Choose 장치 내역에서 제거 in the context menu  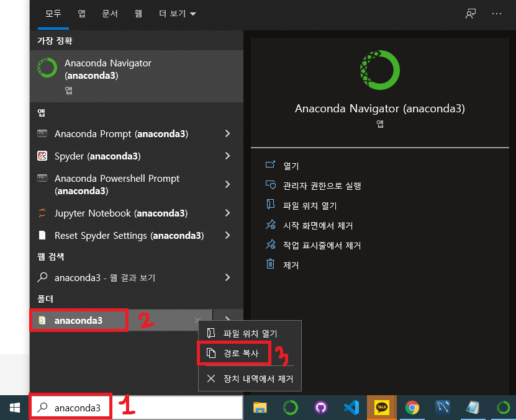click(250, 378)
